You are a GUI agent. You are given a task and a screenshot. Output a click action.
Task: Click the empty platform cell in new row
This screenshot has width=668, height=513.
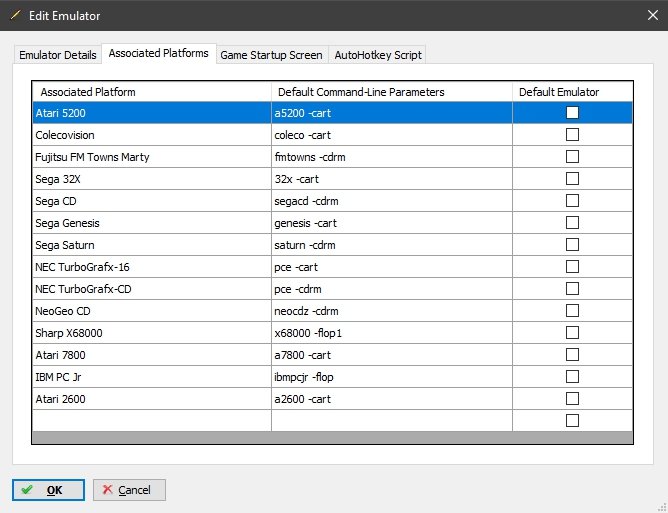point(152,421)
